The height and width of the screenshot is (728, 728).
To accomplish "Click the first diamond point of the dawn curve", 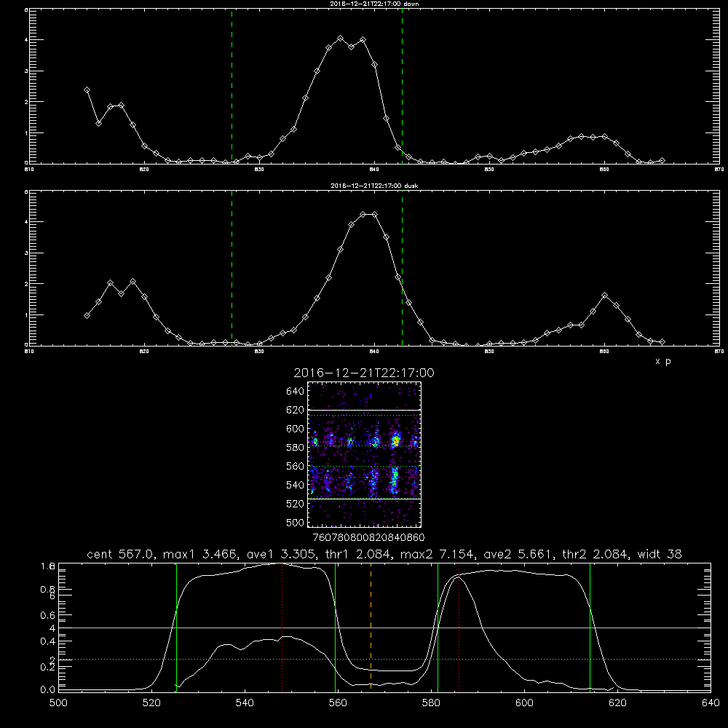I will (87, 90).
